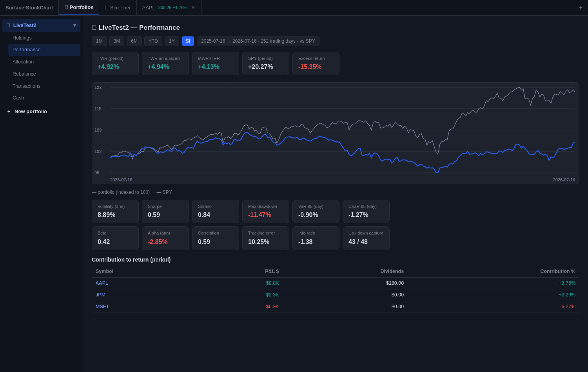588x372 pixels.
Task: Select the 1Y period
Action: 172,41
